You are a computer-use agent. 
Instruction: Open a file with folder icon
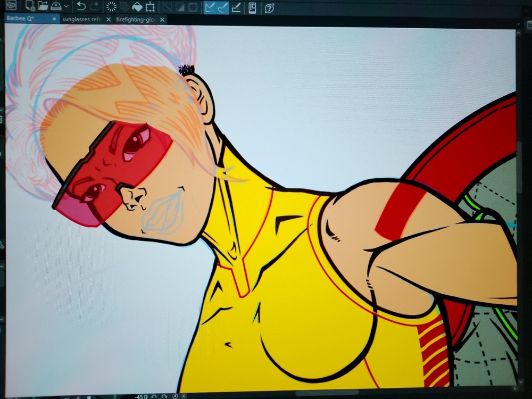coord(43,7)
